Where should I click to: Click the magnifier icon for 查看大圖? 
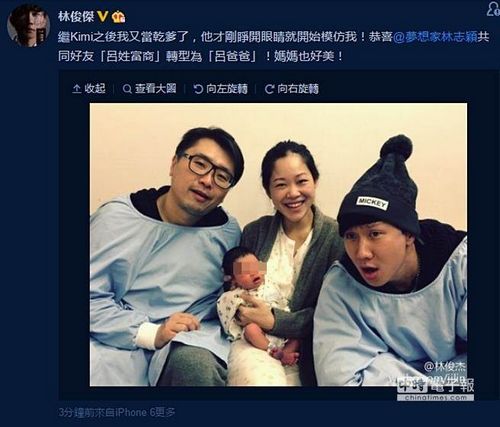coord(127,89)
